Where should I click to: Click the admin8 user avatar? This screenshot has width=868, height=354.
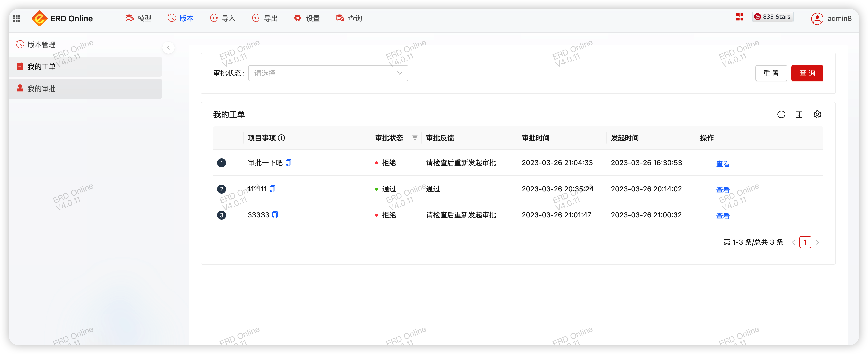(817, 19)
